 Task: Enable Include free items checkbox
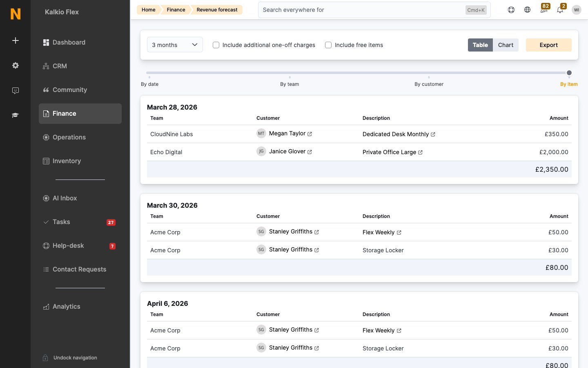[x=328, y=45]
